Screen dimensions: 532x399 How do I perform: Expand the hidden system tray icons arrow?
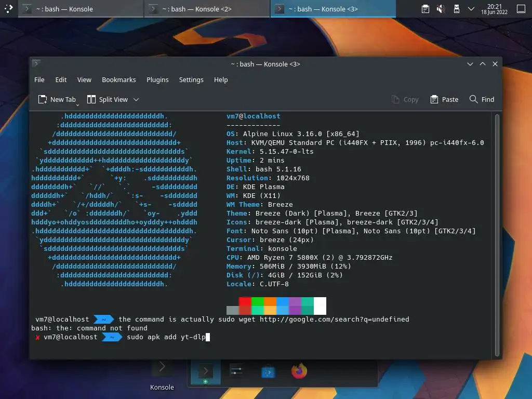471,9
